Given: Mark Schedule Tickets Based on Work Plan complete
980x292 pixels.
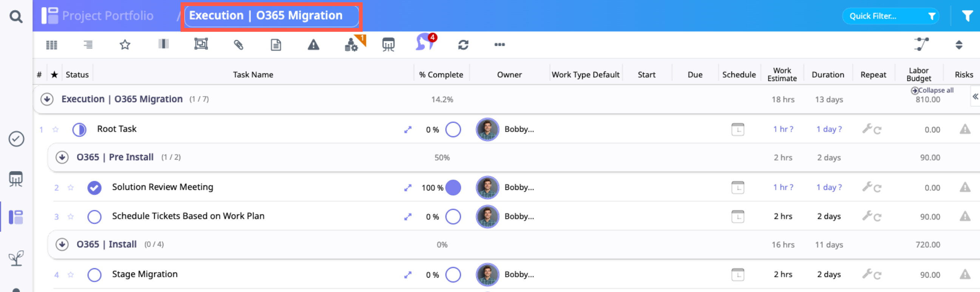Looking at the screenshot, I should click(x=94, y=217).
